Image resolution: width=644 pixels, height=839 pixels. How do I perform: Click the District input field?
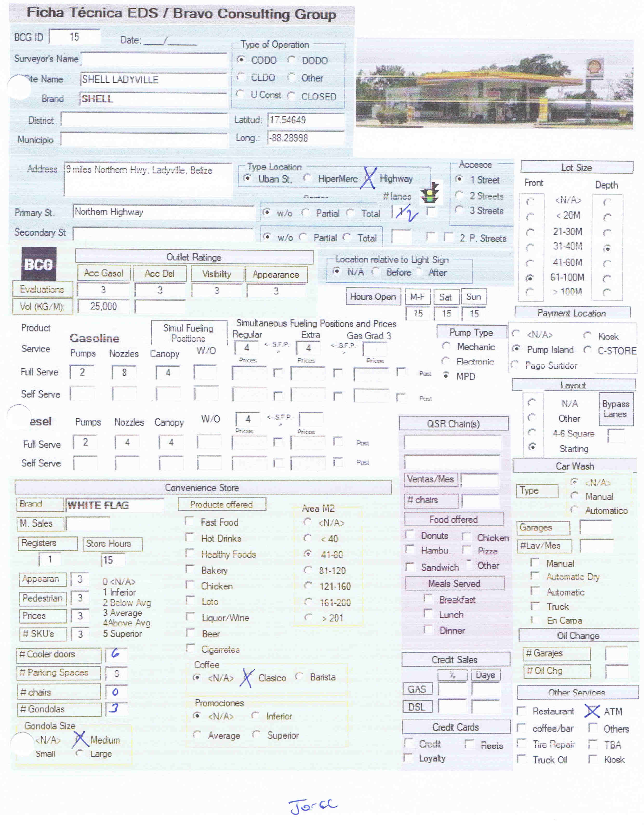[144, 120]
